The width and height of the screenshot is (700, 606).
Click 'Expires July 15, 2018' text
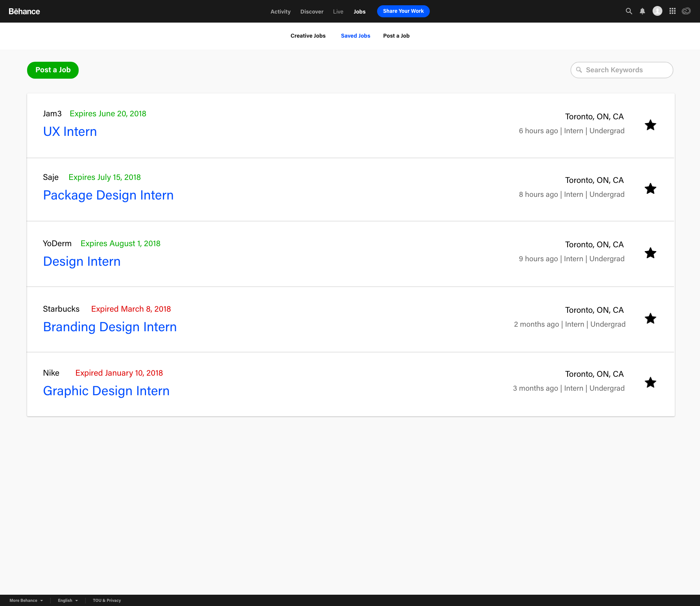click(105, 177)
